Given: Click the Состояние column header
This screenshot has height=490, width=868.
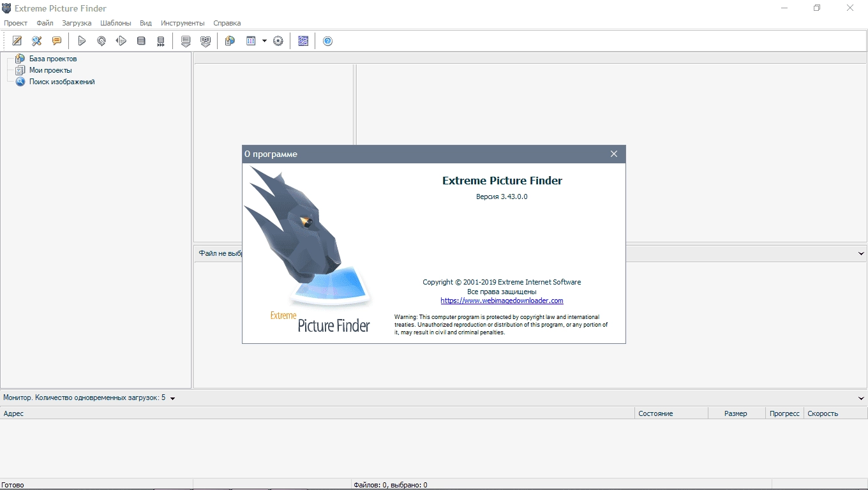Looking at the screenshot, I should click(x=671, y=413).
